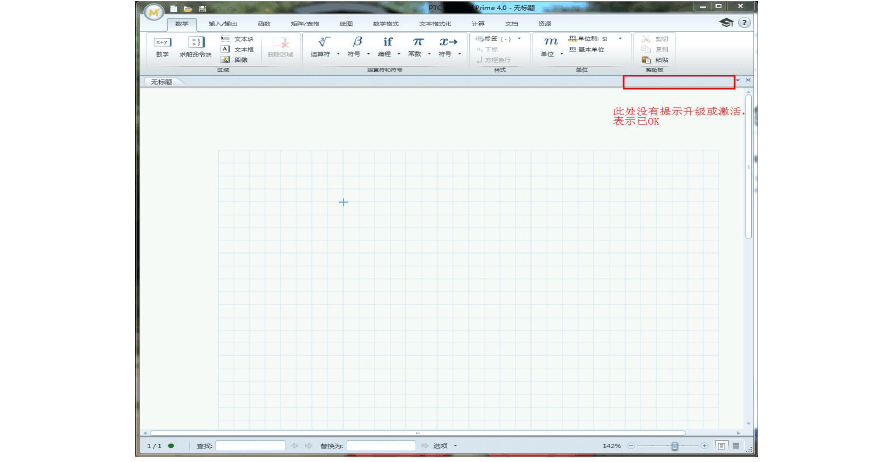
Task: Click the Base Units (基本单位) item
Action: [x=587, y=50]
